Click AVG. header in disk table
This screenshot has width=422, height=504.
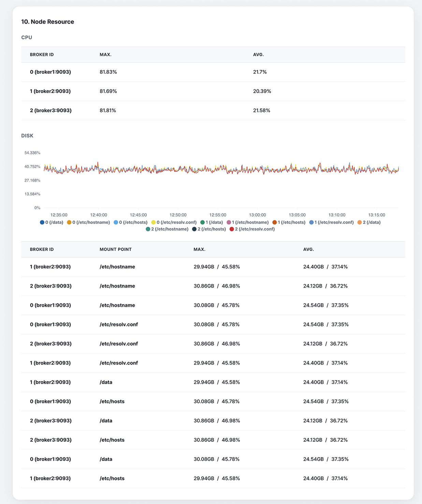(x=308, y=249)
